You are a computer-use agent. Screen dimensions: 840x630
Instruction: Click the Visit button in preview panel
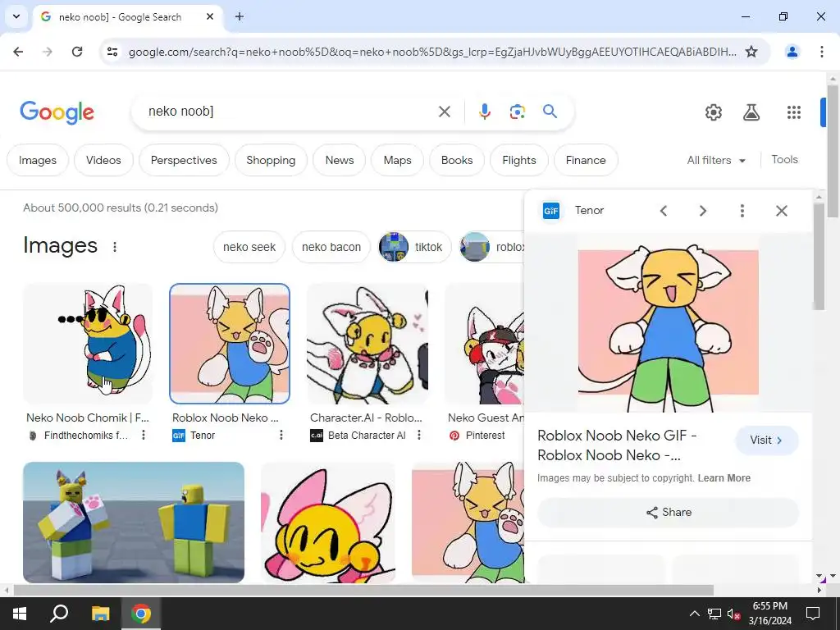point(767,440)
